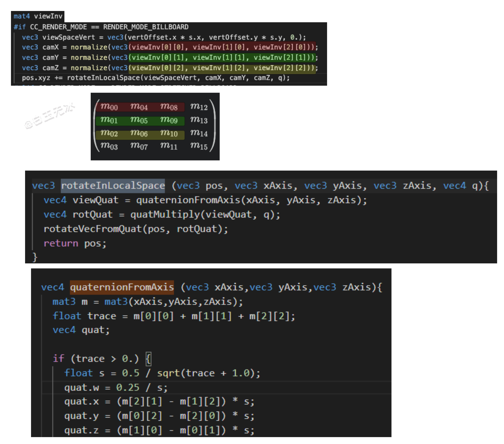Click the highlighted rotateInLocalSpace function name
This screenshot has height=444, width=504.
113,185
